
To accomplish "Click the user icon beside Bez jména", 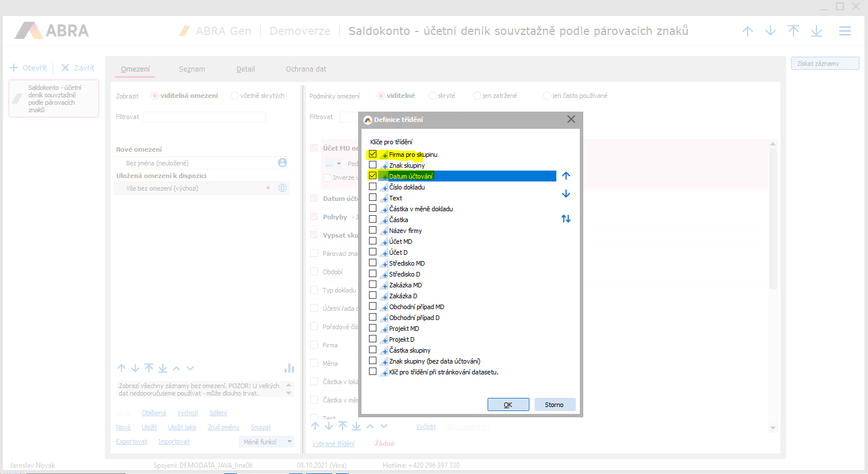I will [282, 163].
